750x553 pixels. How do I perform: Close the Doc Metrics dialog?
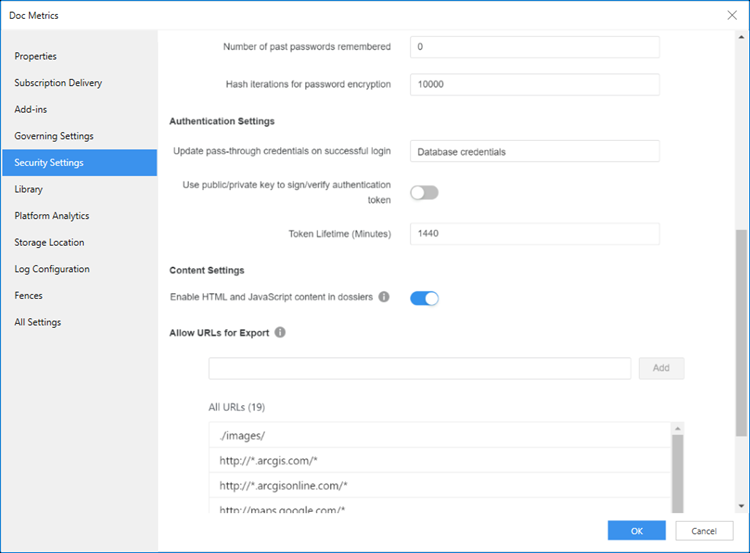732,14
